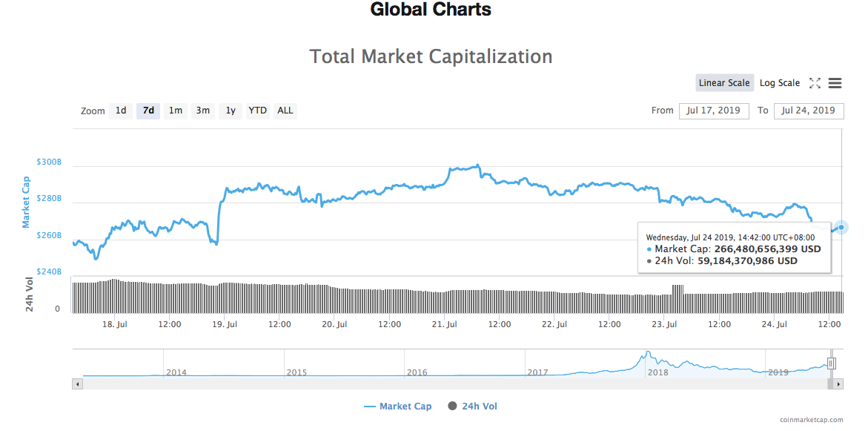Viewport: 868px width, 431px height.
Task: Edit the To date field
Action: [808, 111]
